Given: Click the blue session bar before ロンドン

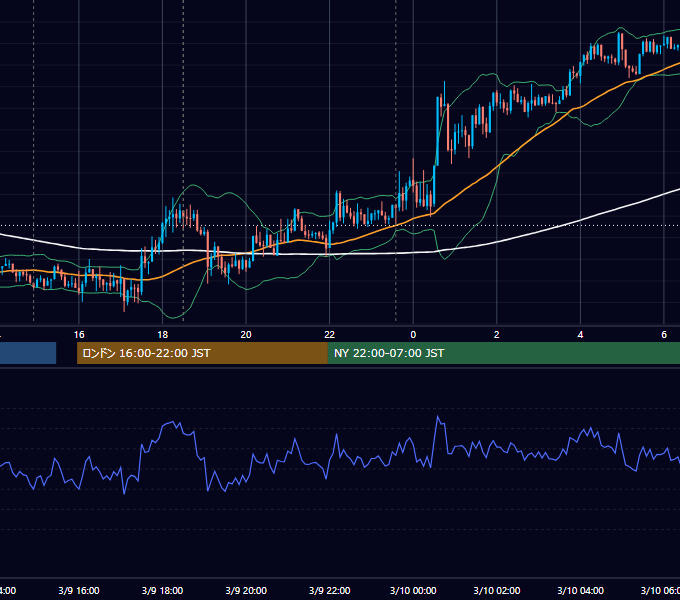Looking at the screenshot, I should (28, 353).
